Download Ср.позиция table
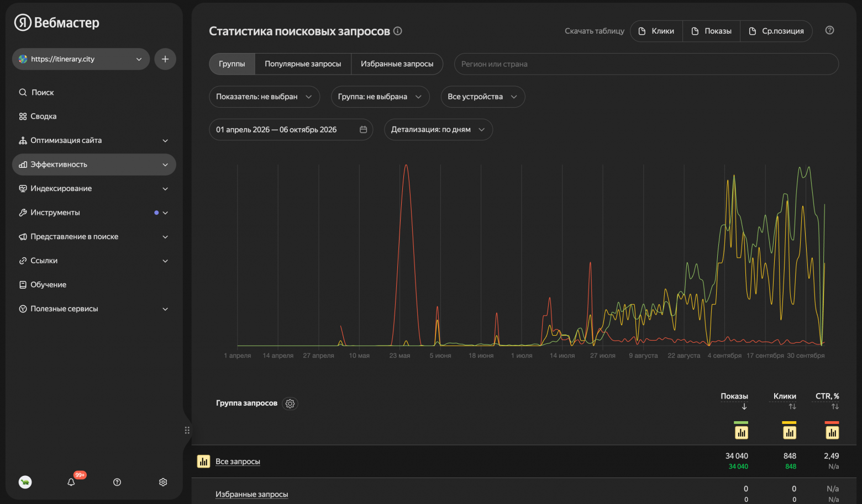 pyautogui.click(x=776, y=31)
